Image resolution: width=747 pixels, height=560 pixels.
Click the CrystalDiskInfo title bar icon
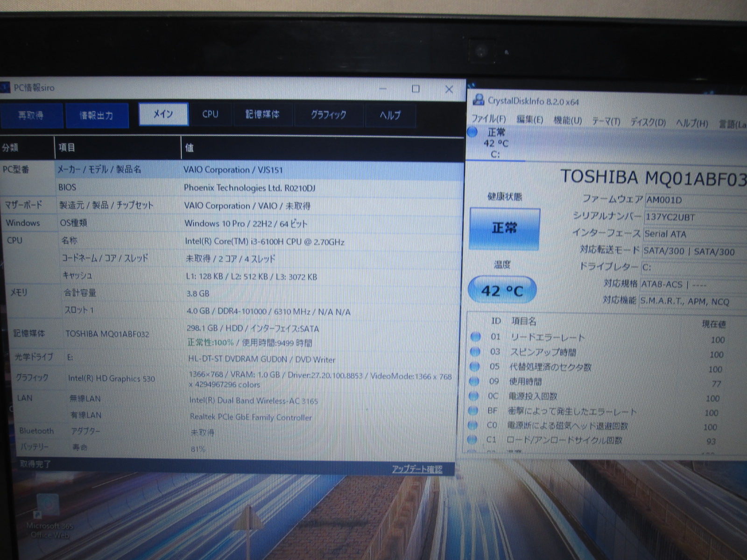pos(479,99)
